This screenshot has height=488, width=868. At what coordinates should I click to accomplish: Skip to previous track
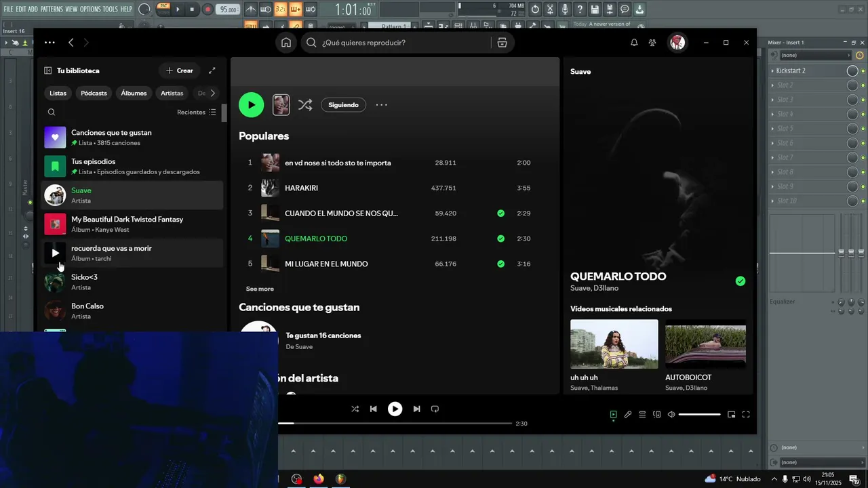click(x=373, y=409)
